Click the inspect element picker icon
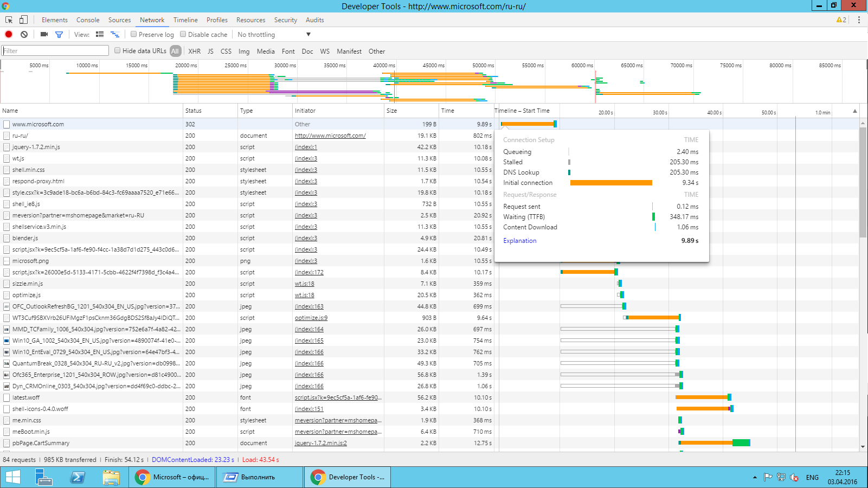This screenshot has height=488, width=868. click(x=9, y=20)
